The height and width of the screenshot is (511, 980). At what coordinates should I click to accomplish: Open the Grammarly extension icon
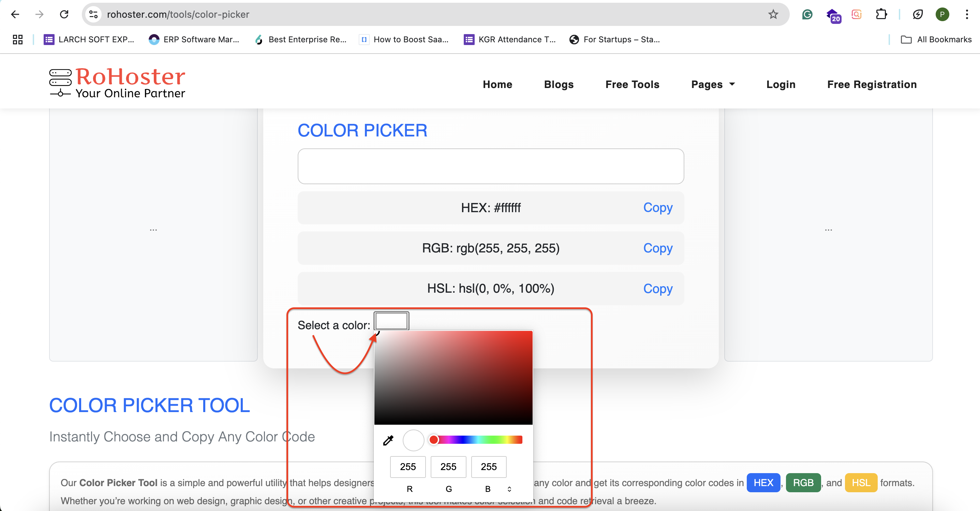[807, 14]
